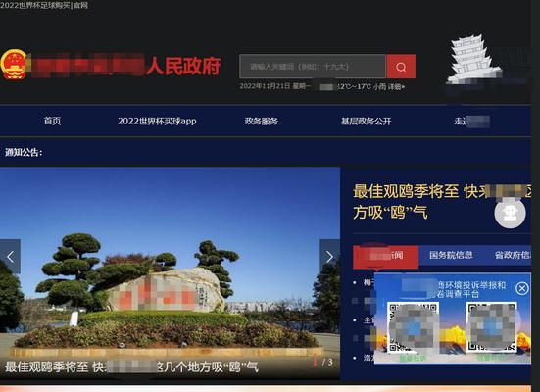Open 2022世界杯买球app navigation item
540x392 pixels.
click(157, 122)
